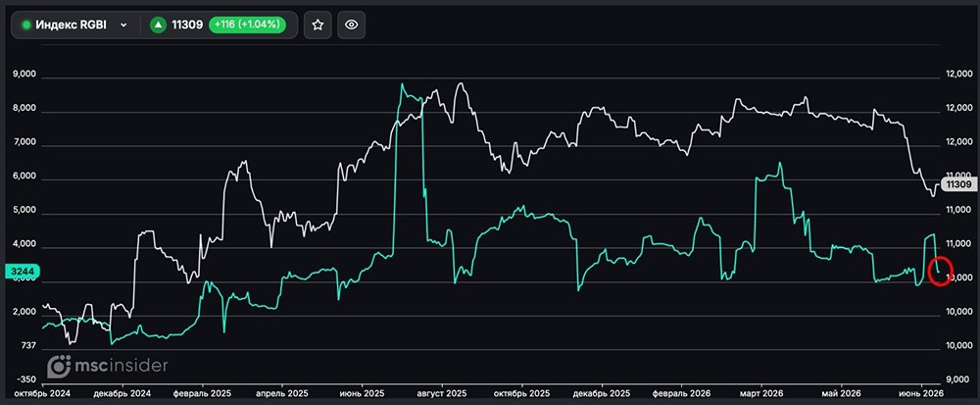This screenshot has height=405, width=980.
Task: Click the star favorite icon
Action: pos(318,25)
